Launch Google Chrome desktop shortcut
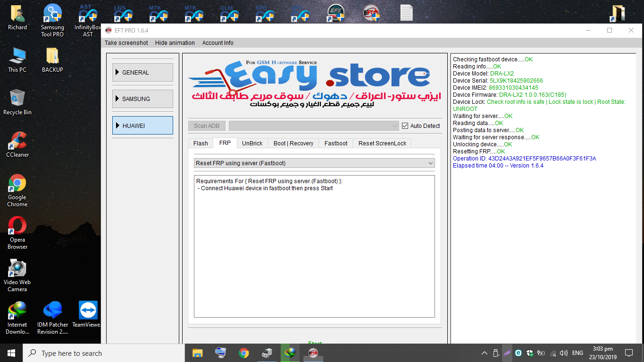The width and height of the screenshot is (644, 362). pyautogui.click(x=17, y=191)
